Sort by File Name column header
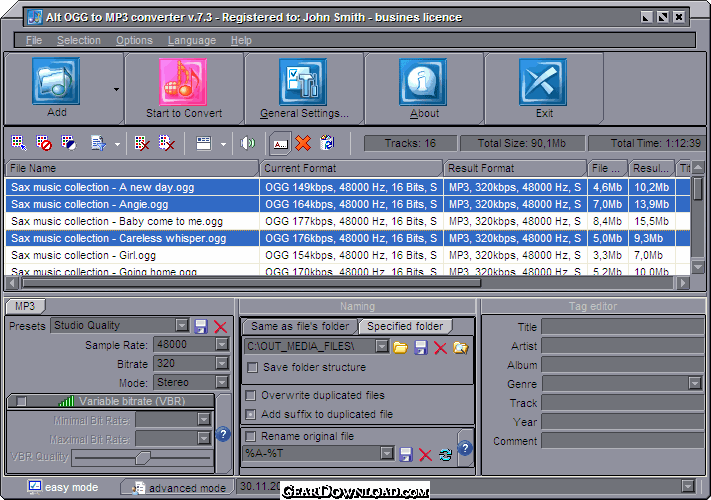Image resolution: width=711 pixels, height=500 pixels. click(132, 168)
